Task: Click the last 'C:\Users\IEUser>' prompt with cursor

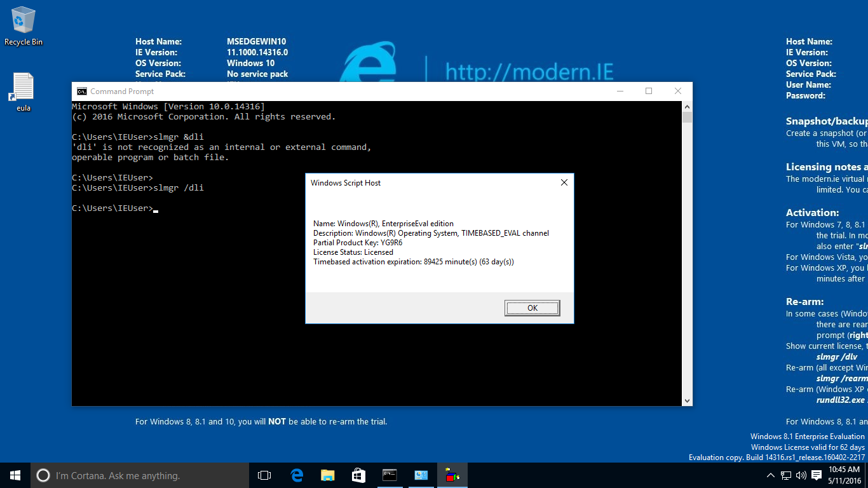Action: pyautogui.click(x=115, y=208)
